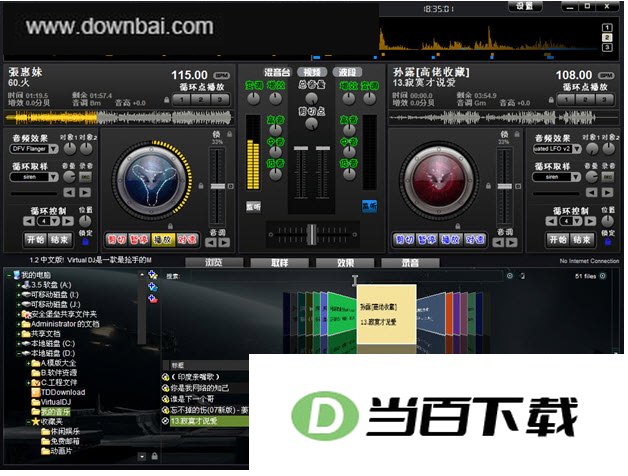Switch to the 混音台 mixer tab
The width and height of the screenshot is (628, 476).
(x=277, y=73)
